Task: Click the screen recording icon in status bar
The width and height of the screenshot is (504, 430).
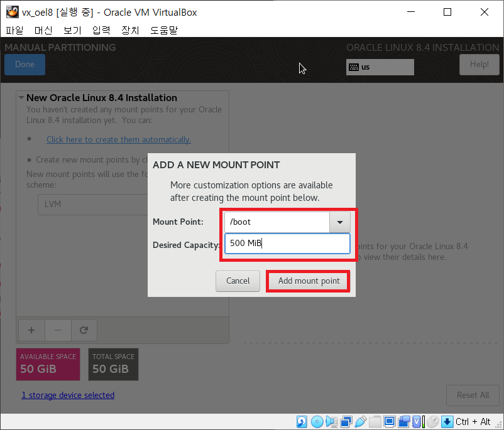Action: [404, 422]
